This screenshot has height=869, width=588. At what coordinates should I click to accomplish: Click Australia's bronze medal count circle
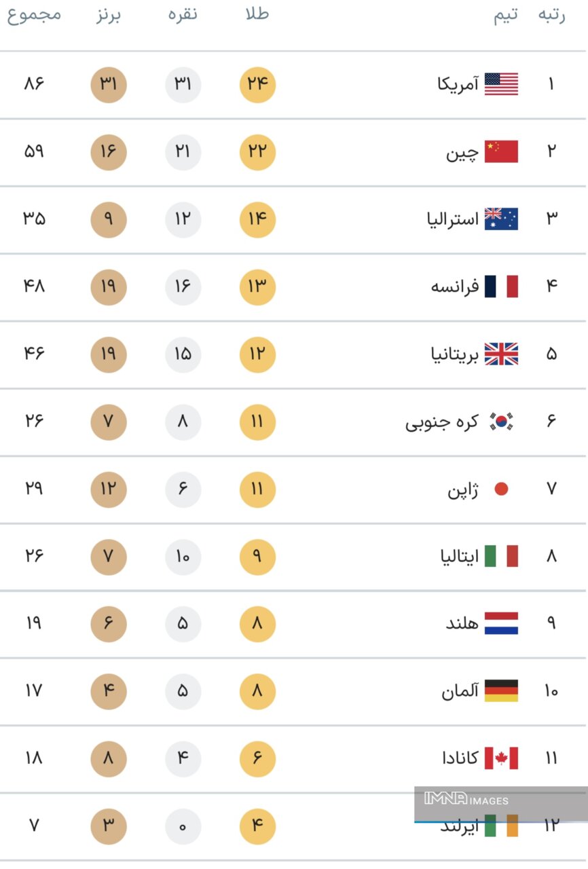tap(108, 219)
